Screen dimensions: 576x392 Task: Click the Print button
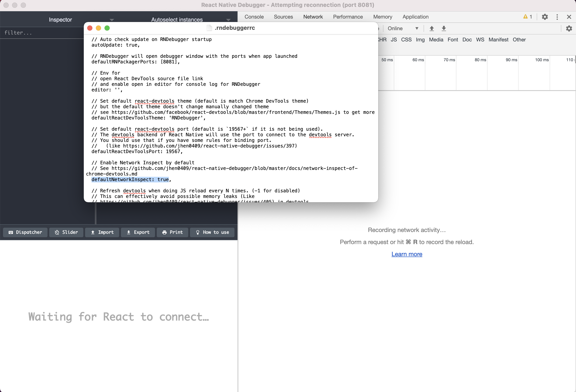click(172, 232)
